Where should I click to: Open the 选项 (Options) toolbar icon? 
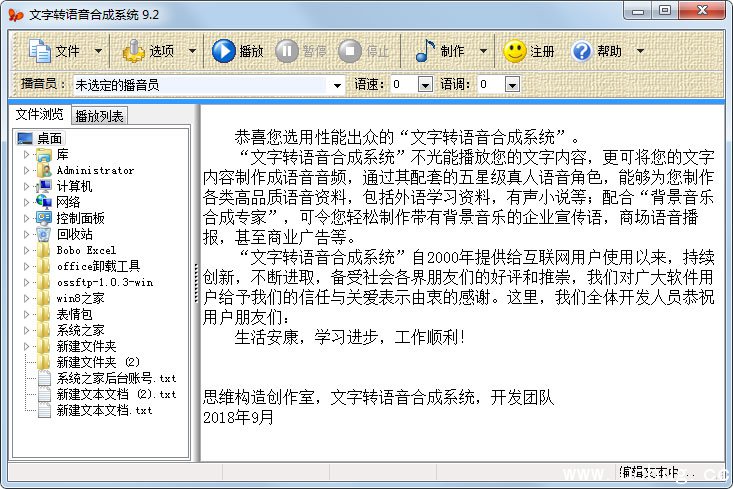[134, 51]
